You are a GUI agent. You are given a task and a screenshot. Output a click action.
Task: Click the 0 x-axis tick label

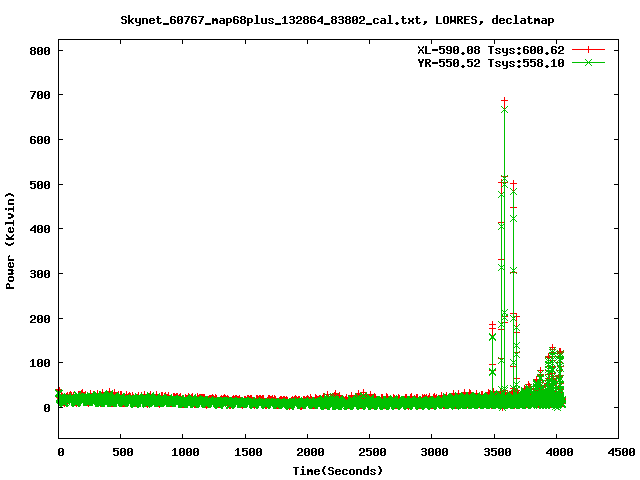(x=60, y=452)
